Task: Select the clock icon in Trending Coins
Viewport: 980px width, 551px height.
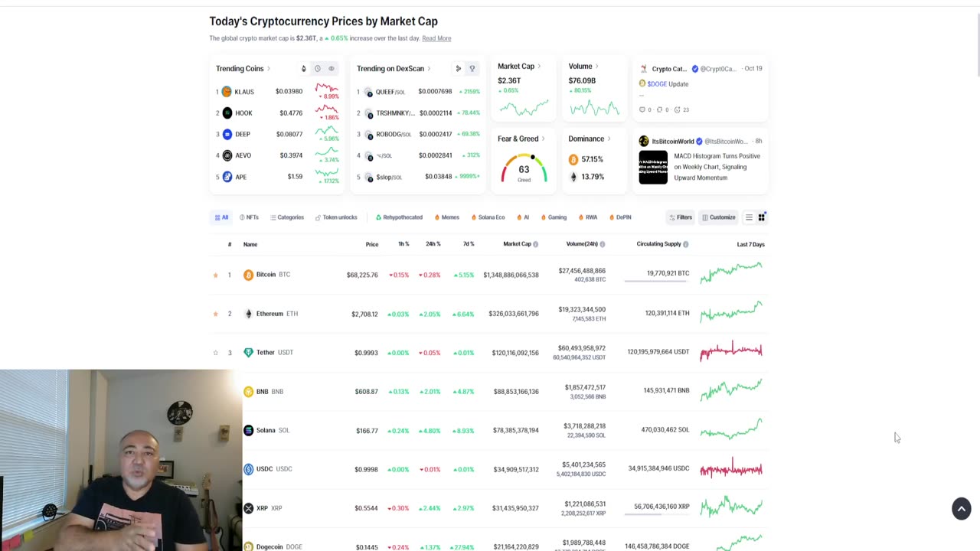Action: click(x=317, y=69)
